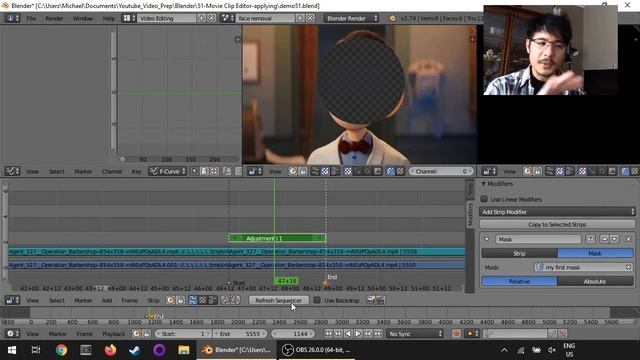Open the Render menu

(54, 18)
